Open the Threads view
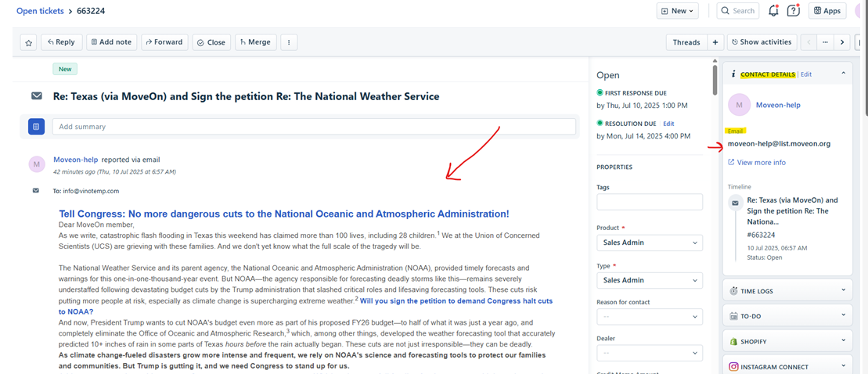Image resolution: width=868 pixels, height=374 pixels. point(686,42)
